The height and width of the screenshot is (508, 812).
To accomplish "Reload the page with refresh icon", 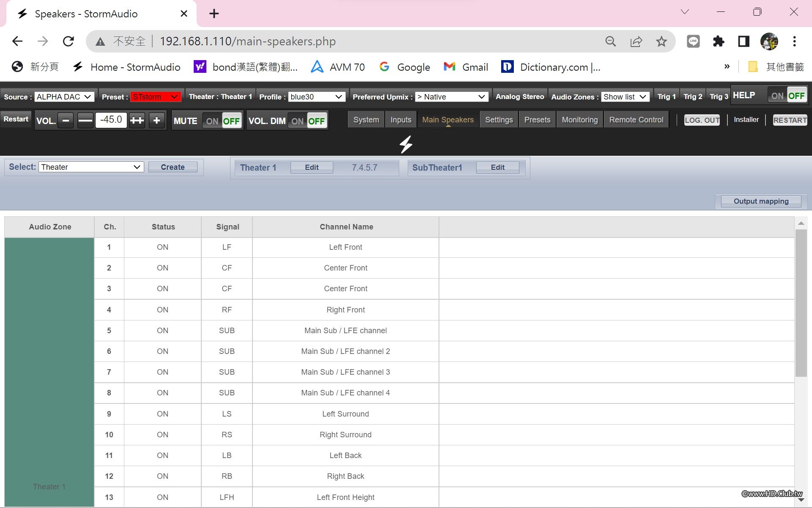I will click(69, 41).
